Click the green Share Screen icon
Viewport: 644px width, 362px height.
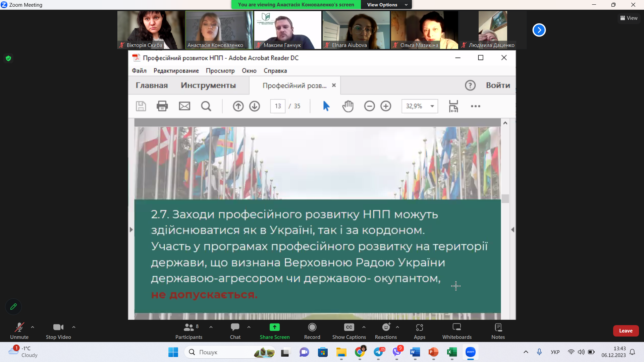pos(274,327)
